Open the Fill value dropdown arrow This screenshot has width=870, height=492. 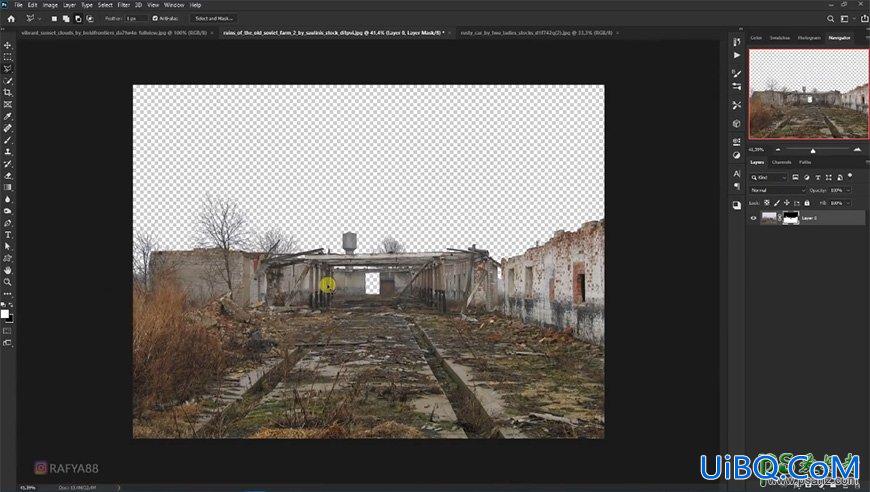click(848, 203)
